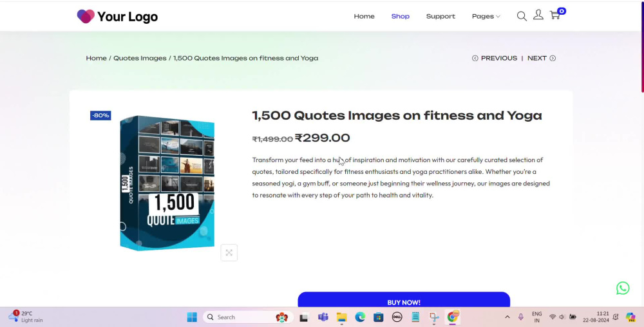Click the WhatsApp chat icon
The image size is (644, 327).
[x=623, y=288]
